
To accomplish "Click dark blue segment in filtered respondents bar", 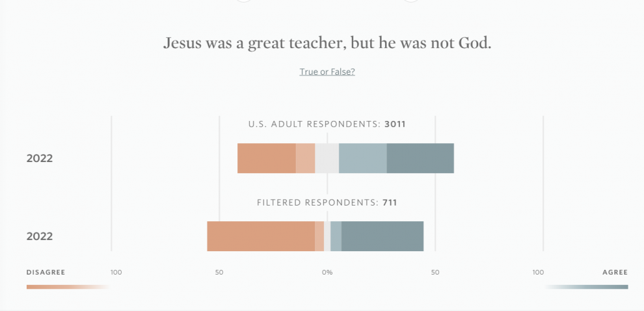I will pyautogui.click(x=382, y=236).
